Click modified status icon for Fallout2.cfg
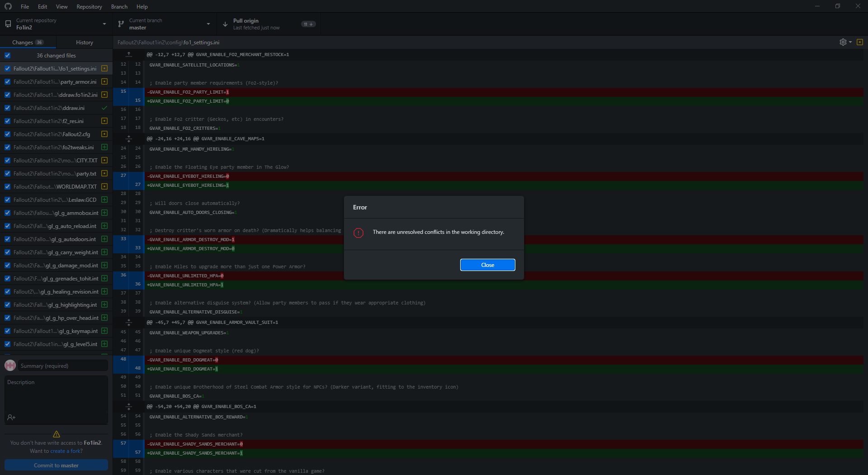868x475 pixels. [x=104, y=134]
